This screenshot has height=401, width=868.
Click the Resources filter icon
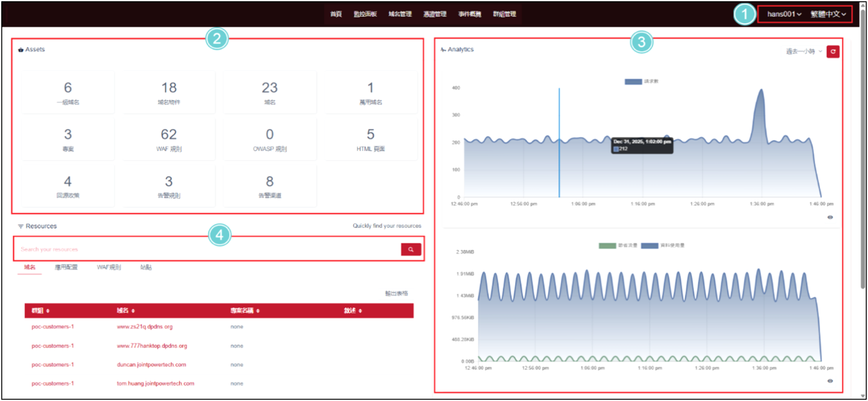pos(21,227)
